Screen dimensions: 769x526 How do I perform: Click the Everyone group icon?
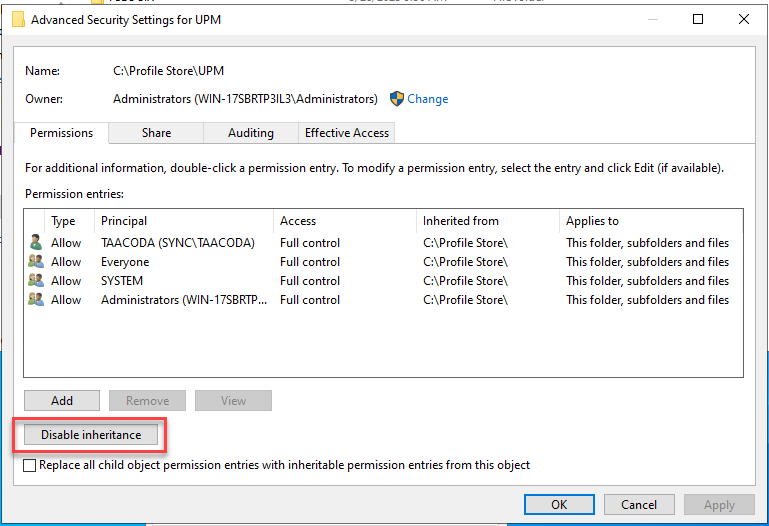click(36, 262)
